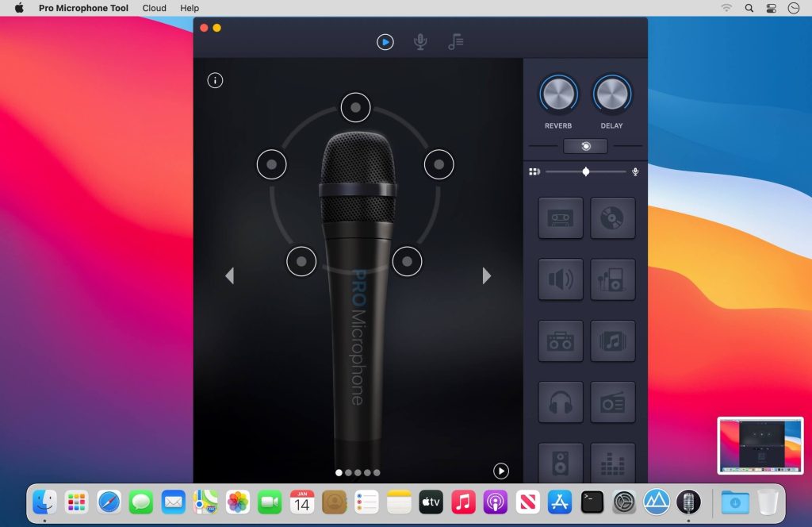Open the App Store from the Dock
The image size is (812, 527).
pos(559,502)
